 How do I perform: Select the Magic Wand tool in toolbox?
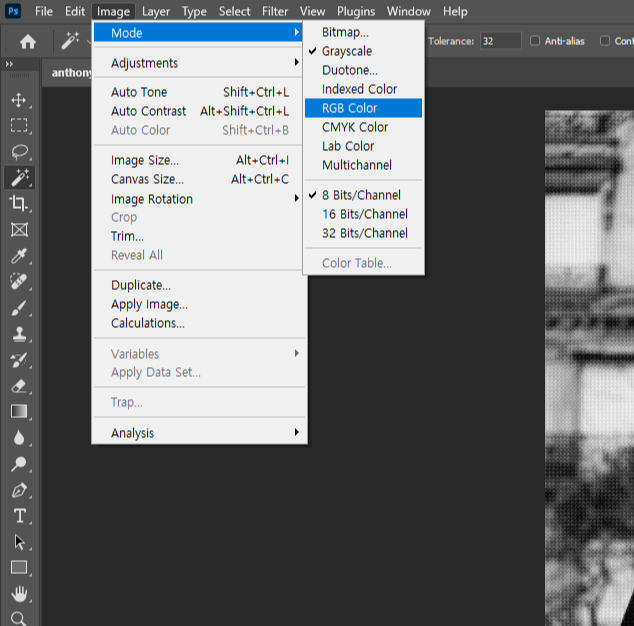point(19,178)
